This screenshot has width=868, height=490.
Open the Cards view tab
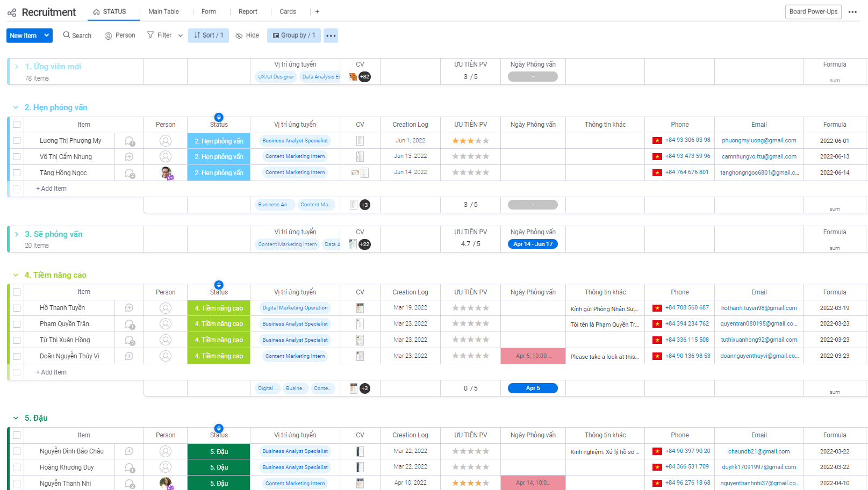288,11
